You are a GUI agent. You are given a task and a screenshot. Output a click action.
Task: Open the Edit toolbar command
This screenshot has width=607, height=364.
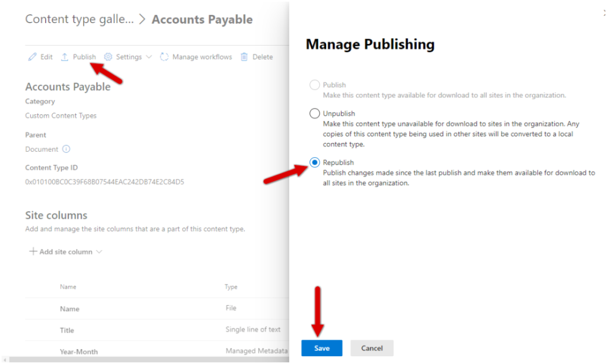coord(40,57)
